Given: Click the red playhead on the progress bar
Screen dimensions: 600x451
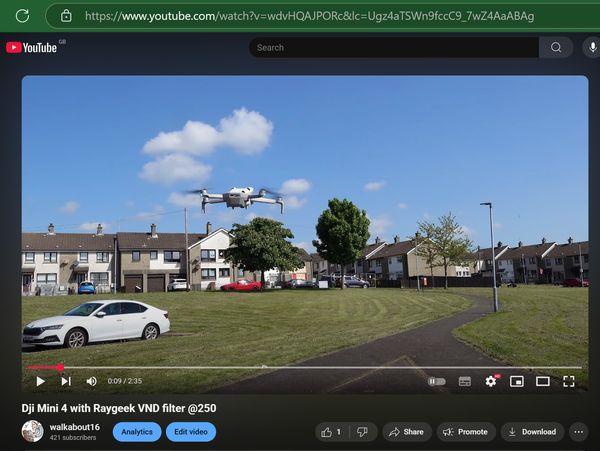Looking at the screenshot, I should pyautogui.click(x=60, y=368).
